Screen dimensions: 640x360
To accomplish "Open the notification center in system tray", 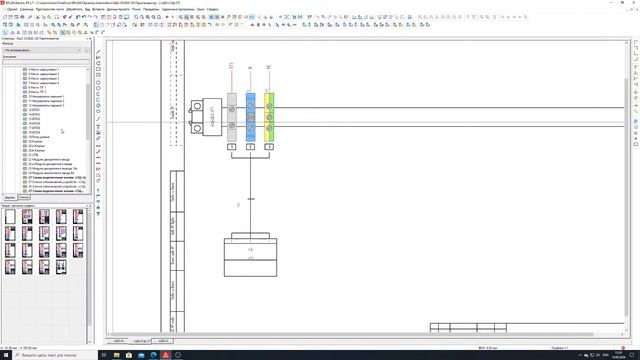I will coord(632,355).
